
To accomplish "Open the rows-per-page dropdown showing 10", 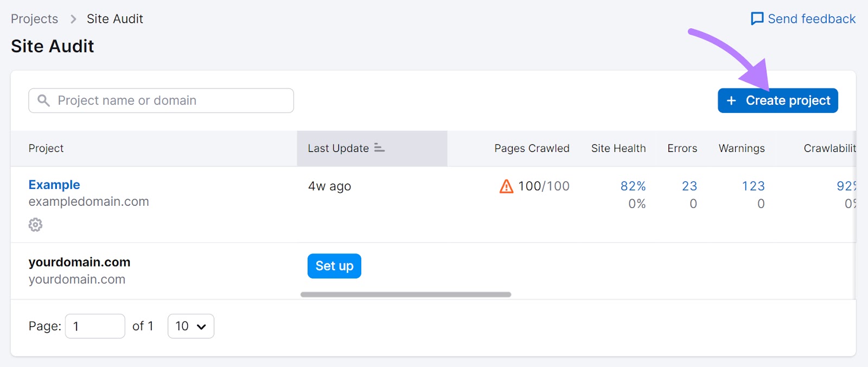I will click(191, 326).
